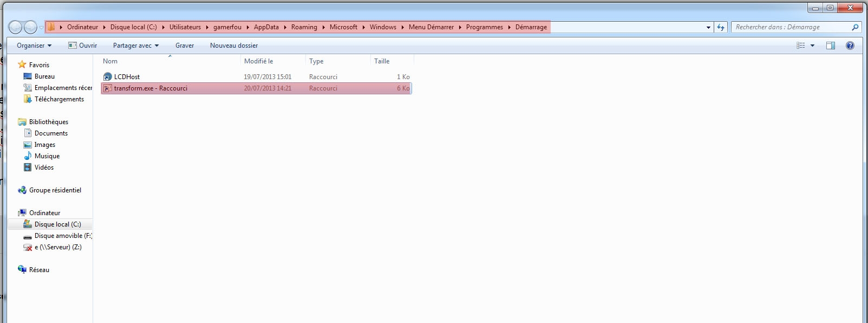Select the transform.exe - Raccourci file
Image resolution: width=868 pixels, height=323 pixels.
(x=150, y=88)
